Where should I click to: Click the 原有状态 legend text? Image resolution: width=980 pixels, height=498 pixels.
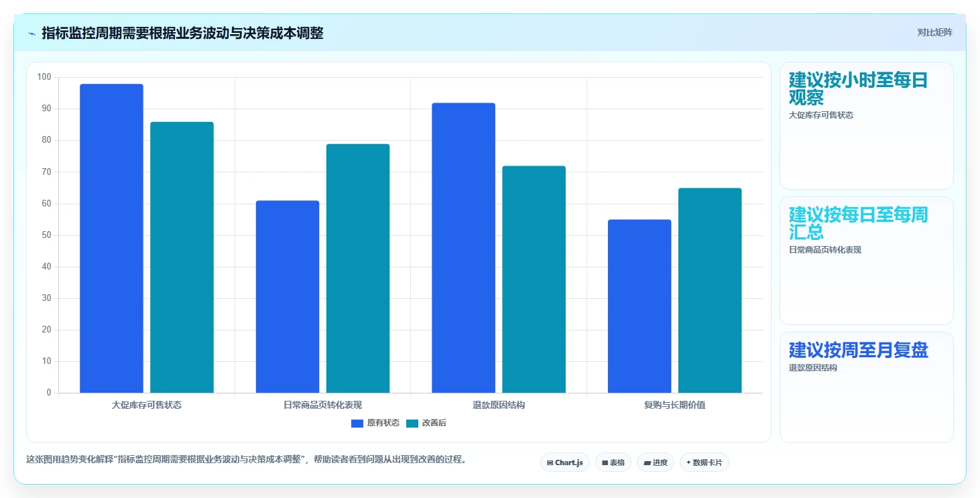click(383, 423)
